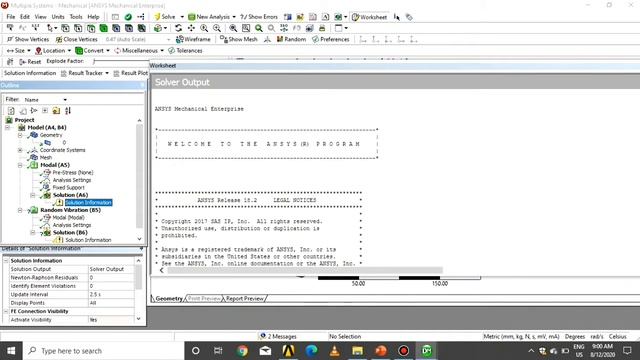The image size is (640, 360).
Task: Click the box zoom icon
Action: click(x=246, y=28)
